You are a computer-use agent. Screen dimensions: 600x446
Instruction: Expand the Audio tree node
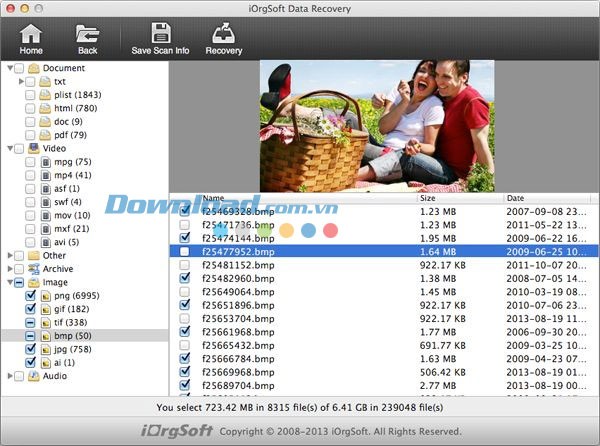tap(10, 376)
